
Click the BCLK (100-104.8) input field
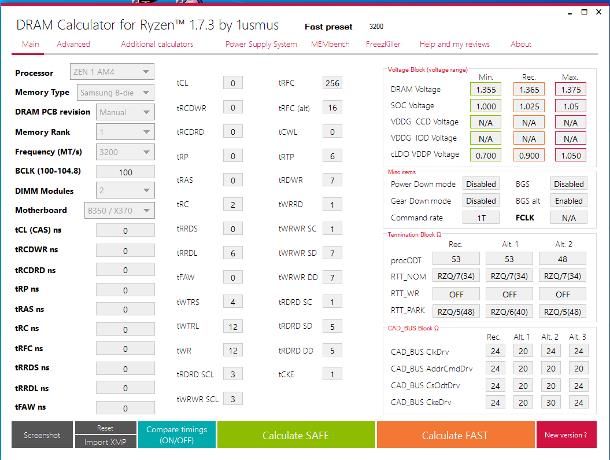126,172
